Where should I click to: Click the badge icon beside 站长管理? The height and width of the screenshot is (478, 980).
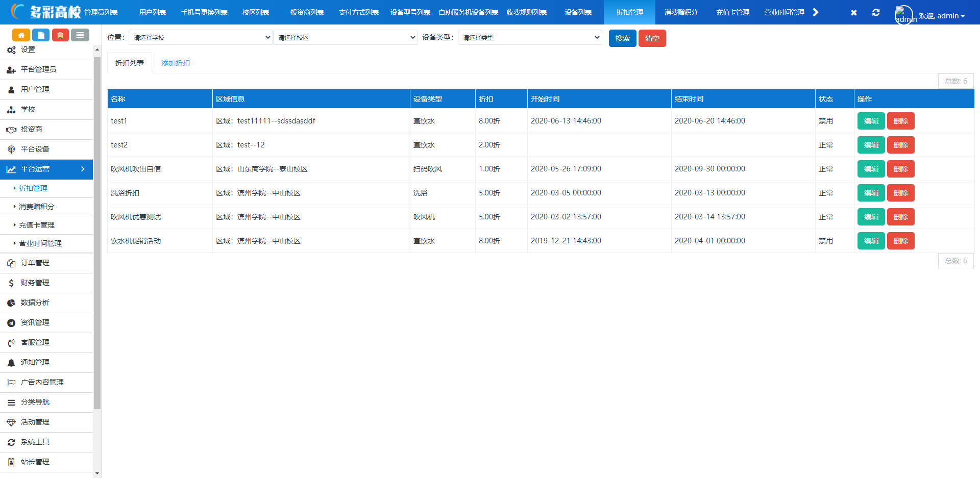pos(11,462)
